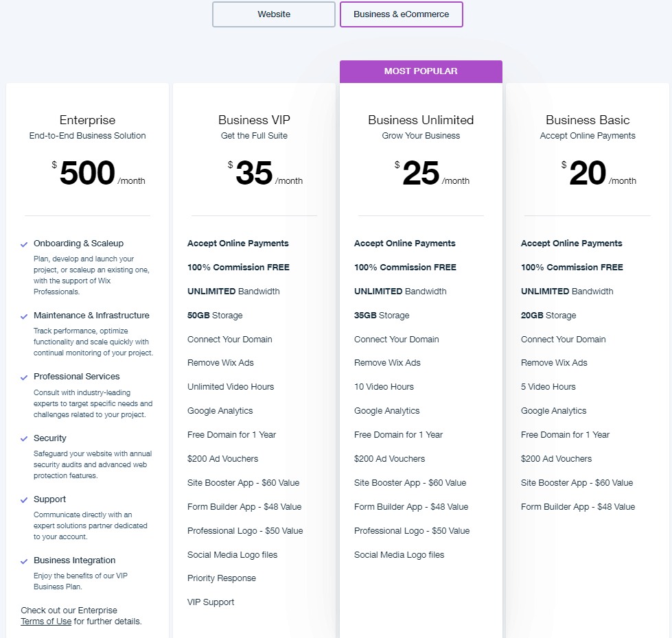Open the Enterprise Terms of Use link
The image size is (672, 638).
(x=46, y=622)
